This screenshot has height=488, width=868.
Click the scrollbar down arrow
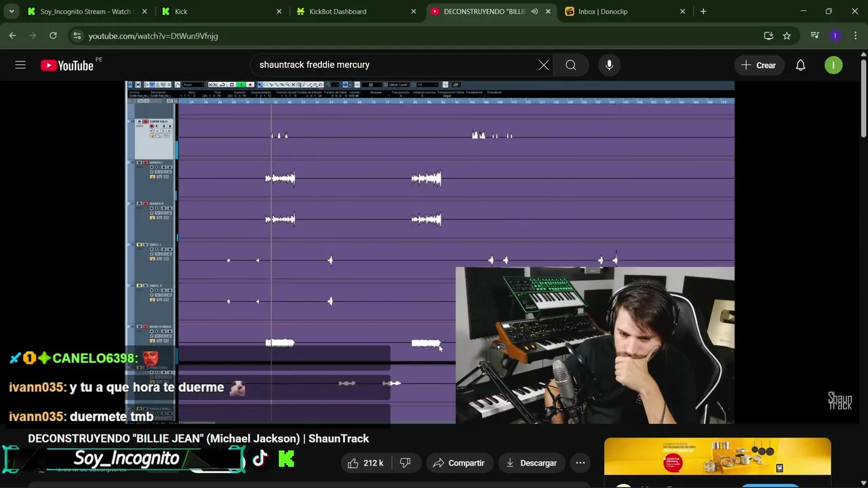(x=863, y=482)
